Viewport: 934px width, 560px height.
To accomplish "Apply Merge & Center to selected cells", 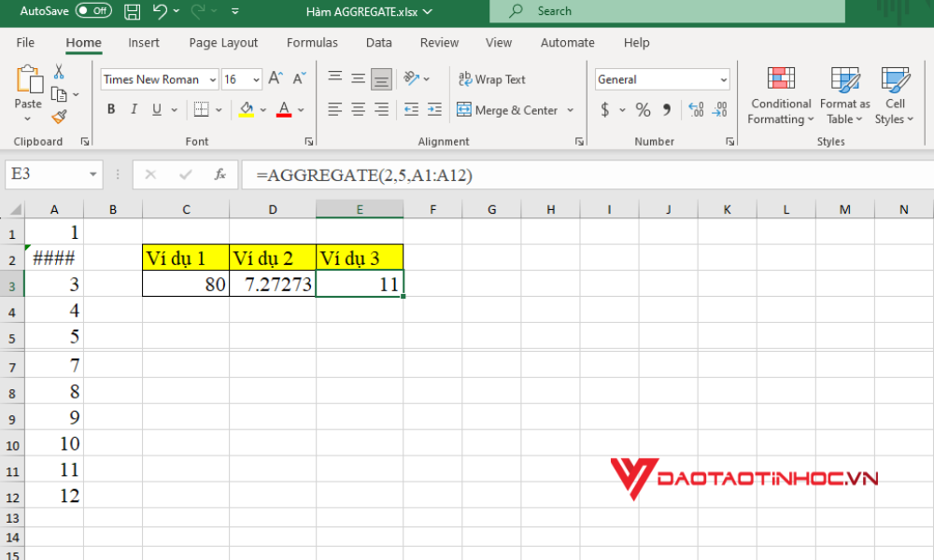I will (509, 110).
